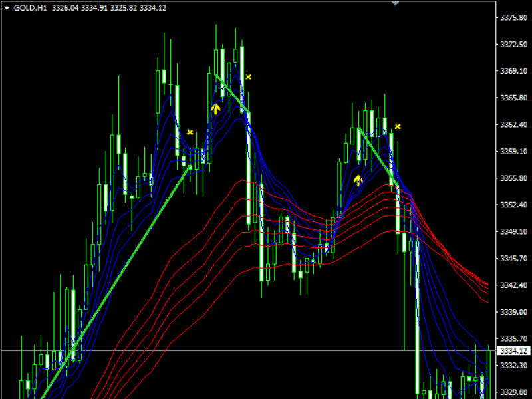Click the gray chart shift triangle at top
Screen dimensions: 532x399
pyautogui.click(x=396, y=3)
